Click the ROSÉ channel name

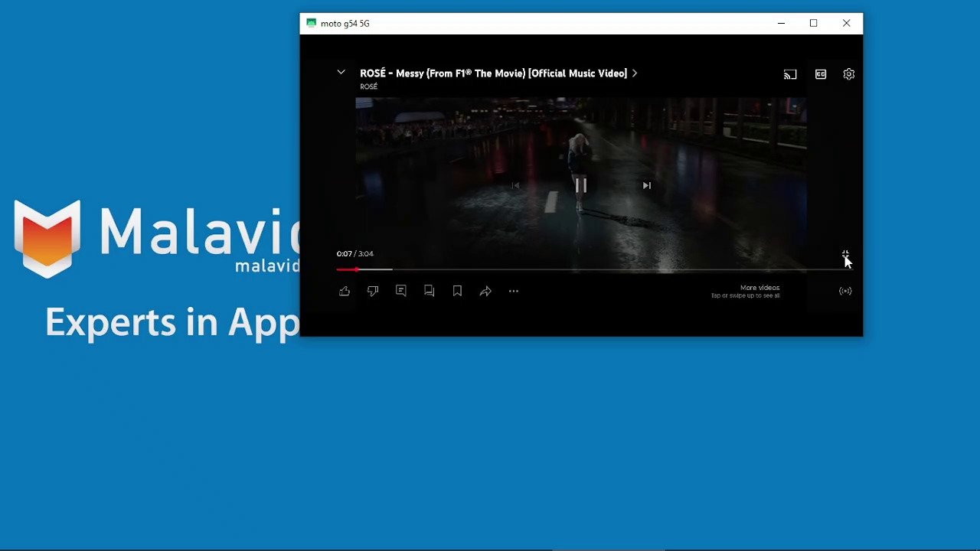coord(368,86)
